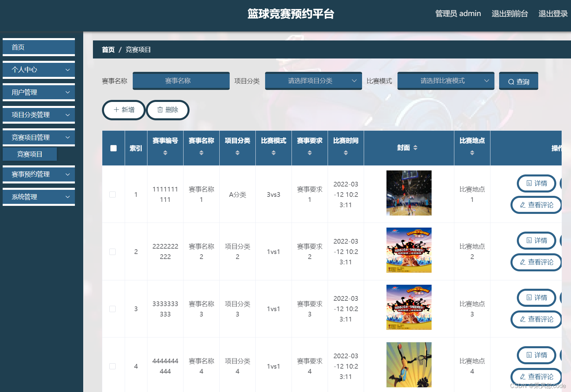Click the trash icon on the 删除 button
Image resolution: width=571 pixels, height=392 pixels.
[160, 110]
